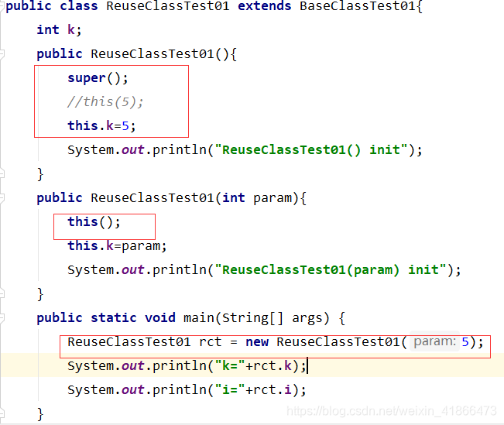504x425 pixels.
Task: Click the 'public ReuseClassTest01(){' no-arg constructor signature
Action: [136, 53]
